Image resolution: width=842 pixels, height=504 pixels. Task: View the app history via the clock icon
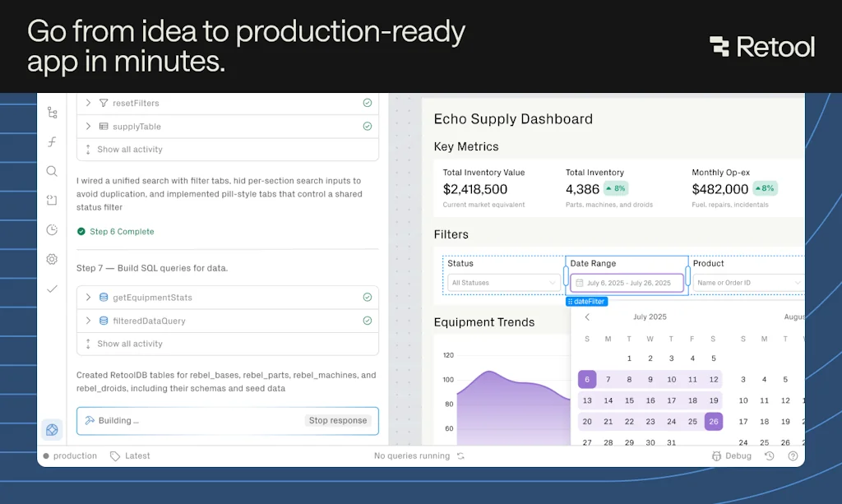52,229
